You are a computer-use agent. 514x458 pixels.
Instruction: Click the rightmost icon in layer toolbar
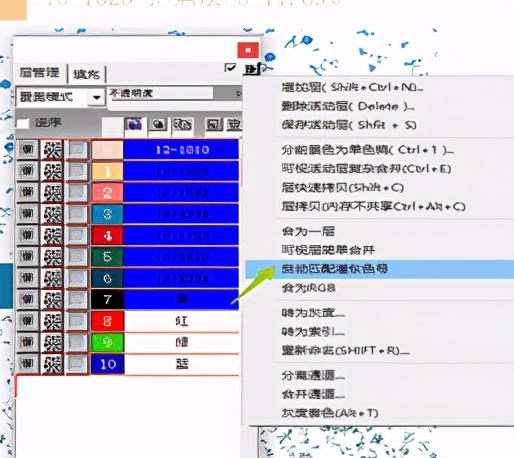click(234, 125)
